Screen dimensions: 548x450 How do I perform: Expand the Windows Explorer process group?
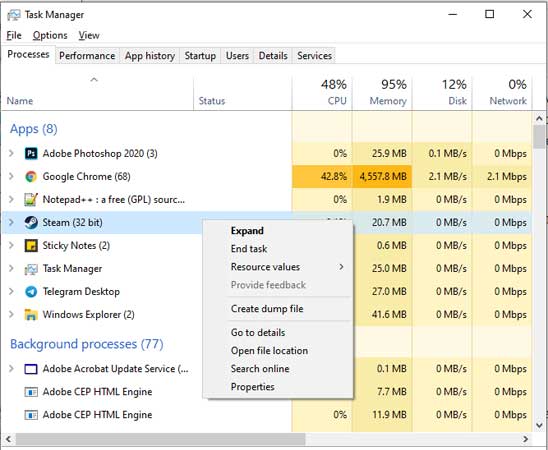tap(11, 315)
